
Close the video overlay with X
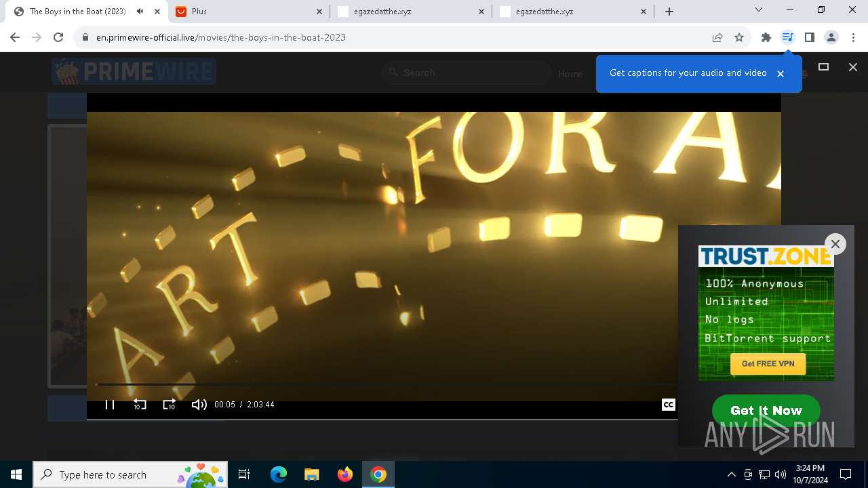pos(853,66)
